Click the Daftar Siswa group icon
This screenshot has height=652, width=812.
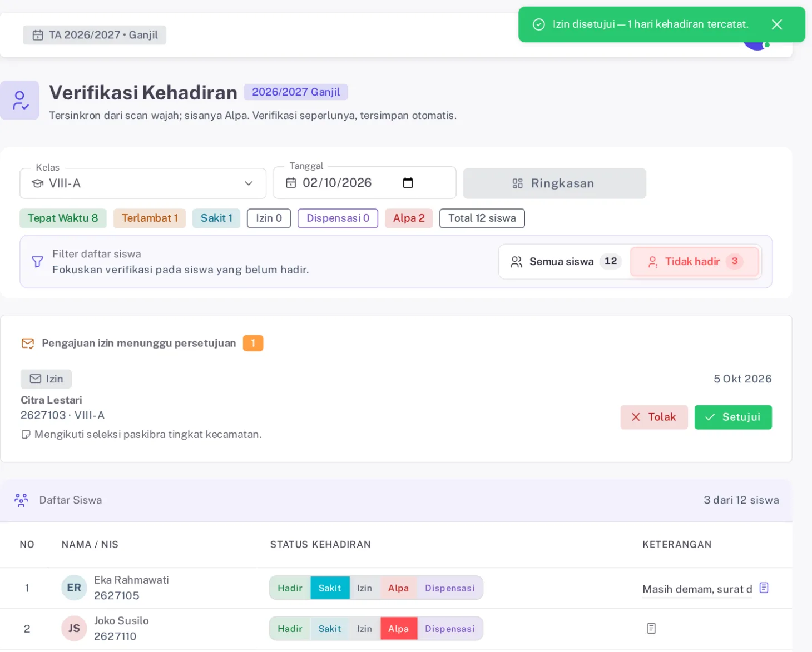point(21,500)
